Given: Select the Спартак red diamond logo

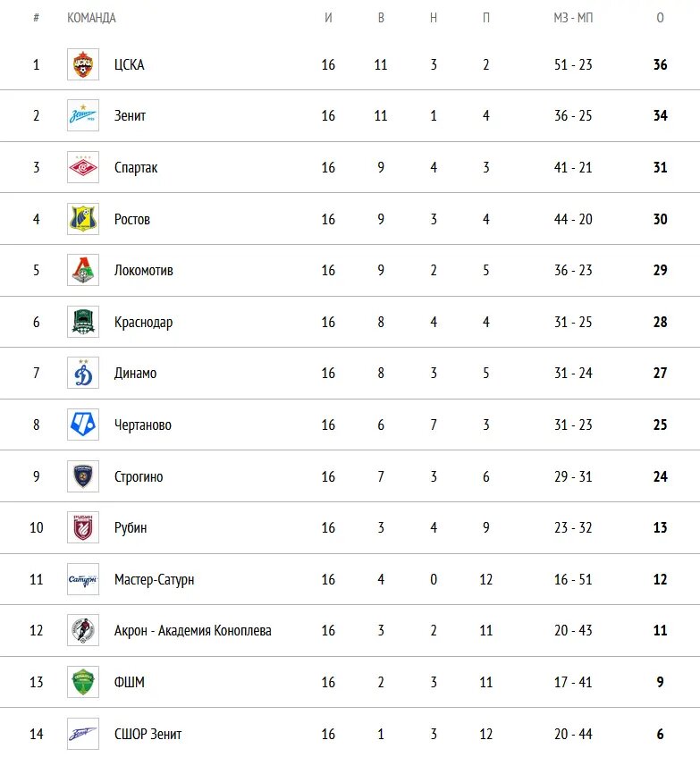Looking at the screenshot, I should coord(83,167).
